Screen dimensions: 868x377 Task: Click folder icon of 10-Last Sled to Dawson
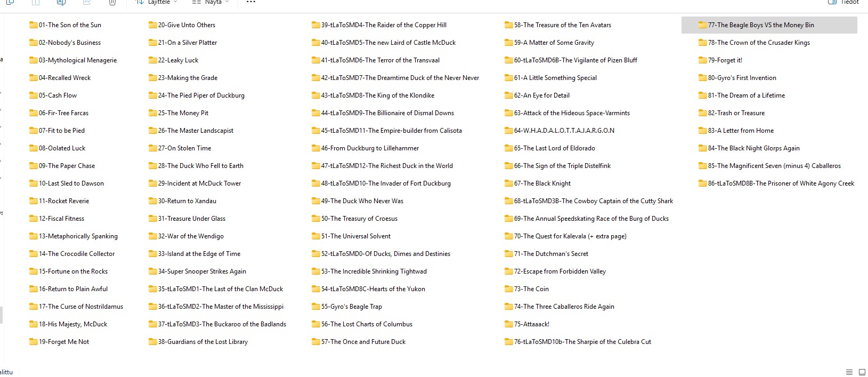point(34,183)
